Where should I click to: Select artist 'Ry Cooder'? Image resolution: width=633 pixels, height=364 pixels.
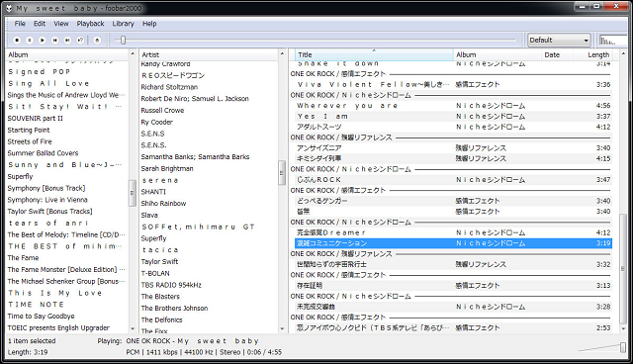coord(156,122)
